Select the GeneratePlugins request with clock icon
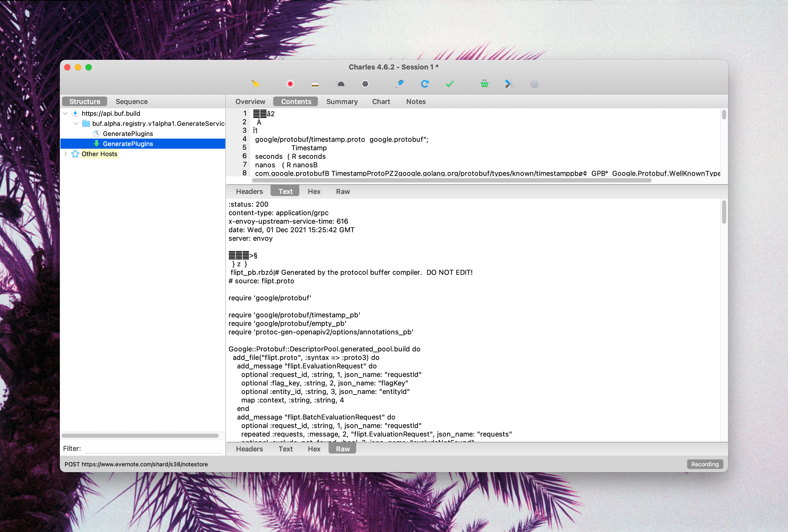Screen dimensions: 788x532 143,134
